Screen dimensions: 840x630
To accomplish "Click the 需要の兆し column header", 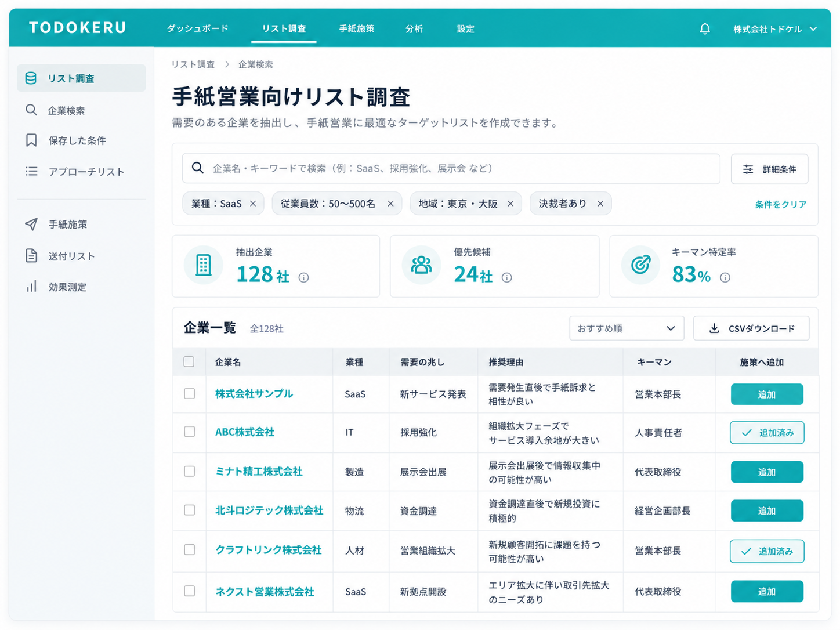I will (422, 362).
